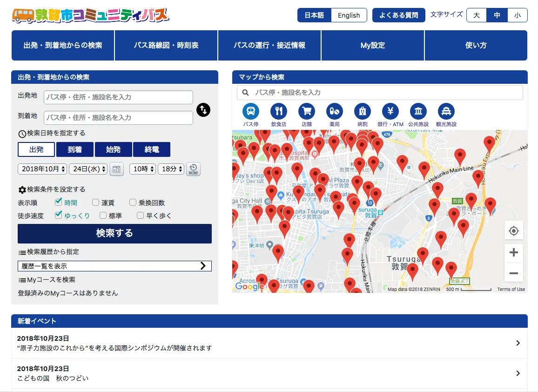538x392 pixels.
Task: Check the 乗換回数 transfer count checkbox
Action: point(133,203)
